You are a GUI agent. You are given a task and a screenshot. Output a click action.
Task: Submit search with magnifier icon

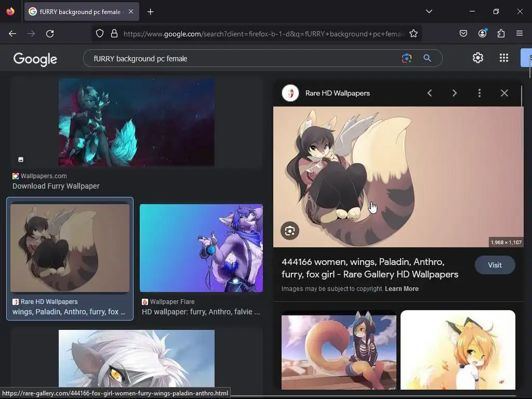[x=427, y=58]
